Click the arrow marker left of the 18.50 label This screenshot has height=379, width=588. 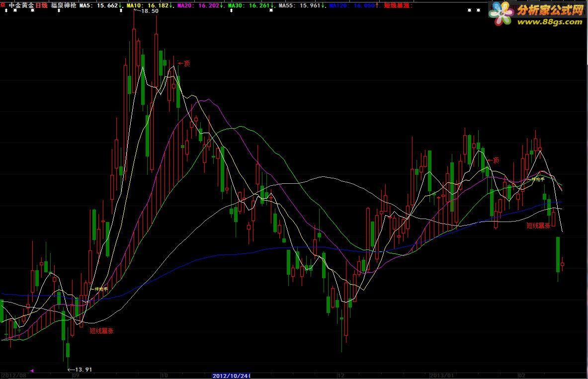tap(137, 11)
